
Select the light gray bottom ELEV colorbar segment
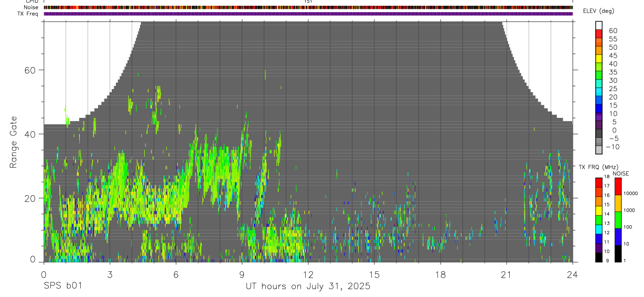pyautogui.click(x=599, y=150)
